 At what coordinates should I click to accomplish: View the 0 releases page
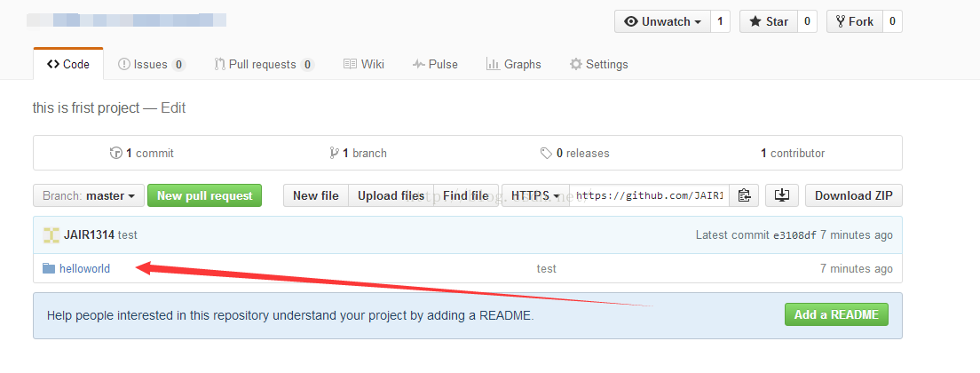(575, 153)
